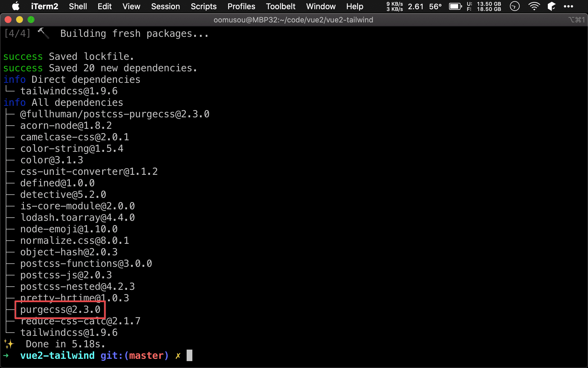Click the normalize.css@8.0.1 entry
Image resolution: width=588 pixels, height=368 pixels.
click(x=75, y=241)
